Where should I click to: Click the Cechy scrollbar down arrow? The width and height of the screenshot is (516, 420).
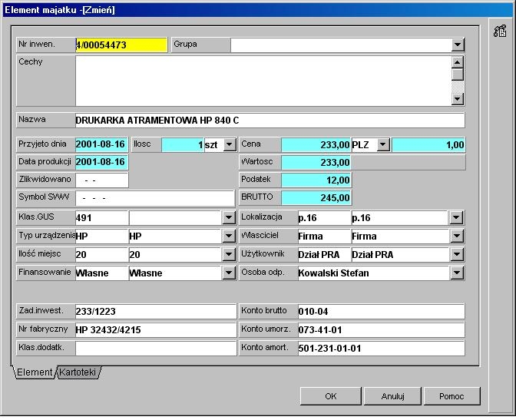click(458, 99)
